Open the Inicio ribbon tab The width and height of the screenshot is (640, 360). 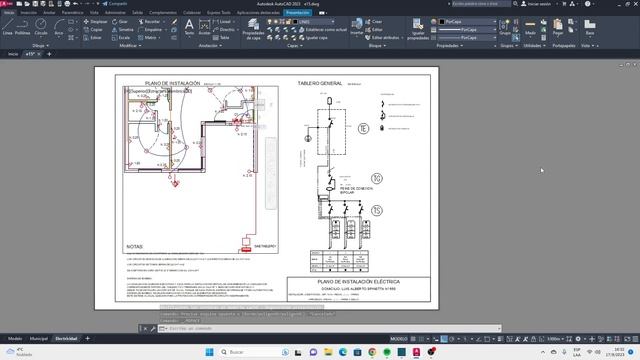pos(9,13)
